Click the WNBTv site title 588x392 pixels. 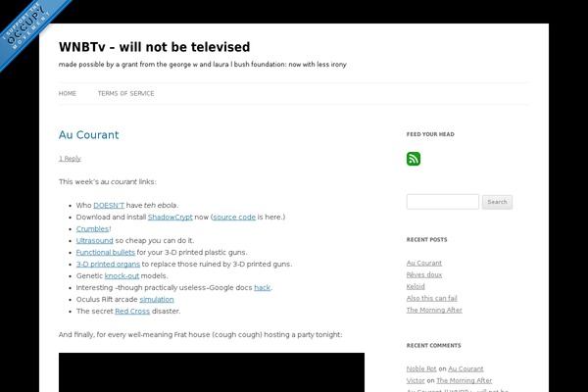click(x=154, y=47)
